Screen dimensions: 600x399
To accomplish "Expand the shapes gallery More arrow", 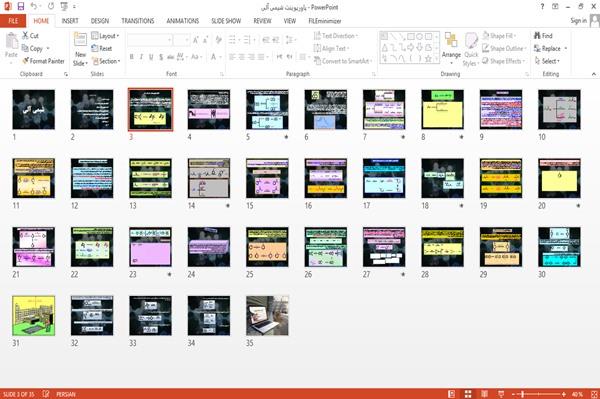I will [437, 59].
